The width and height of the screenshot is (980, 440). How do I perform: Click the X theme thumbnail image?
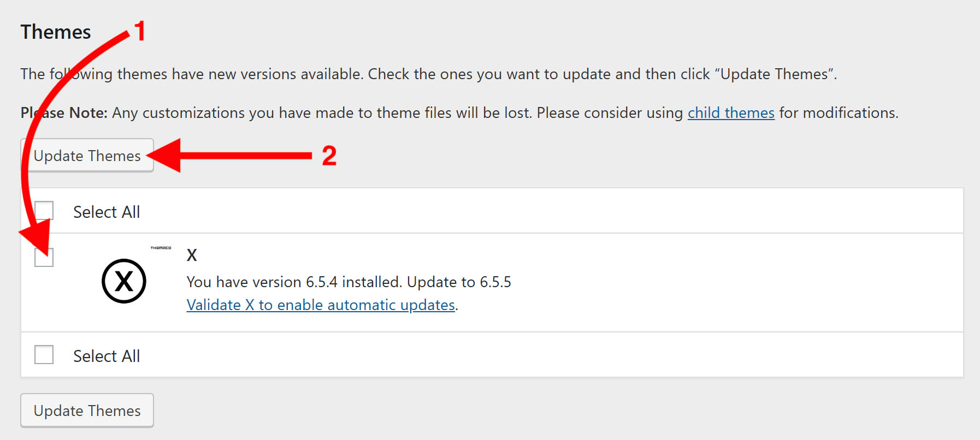(123, 282)
